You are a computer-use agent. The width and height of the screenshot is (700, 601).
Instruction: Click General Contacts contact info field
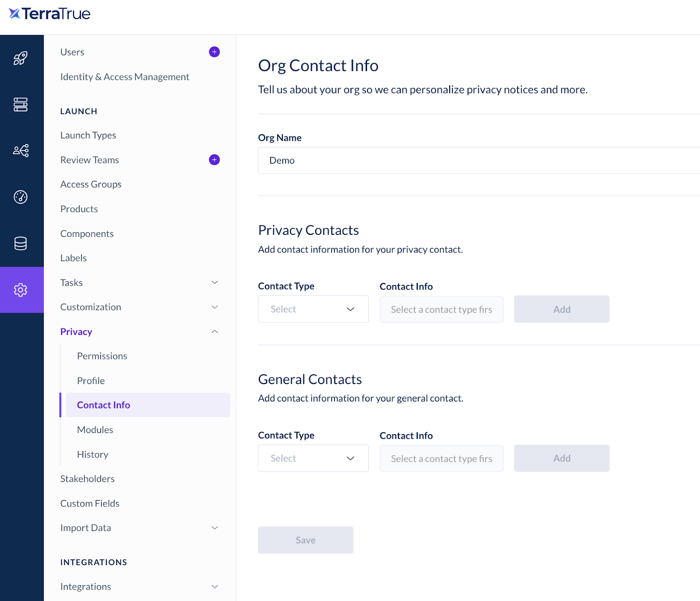tap(441, 459)
